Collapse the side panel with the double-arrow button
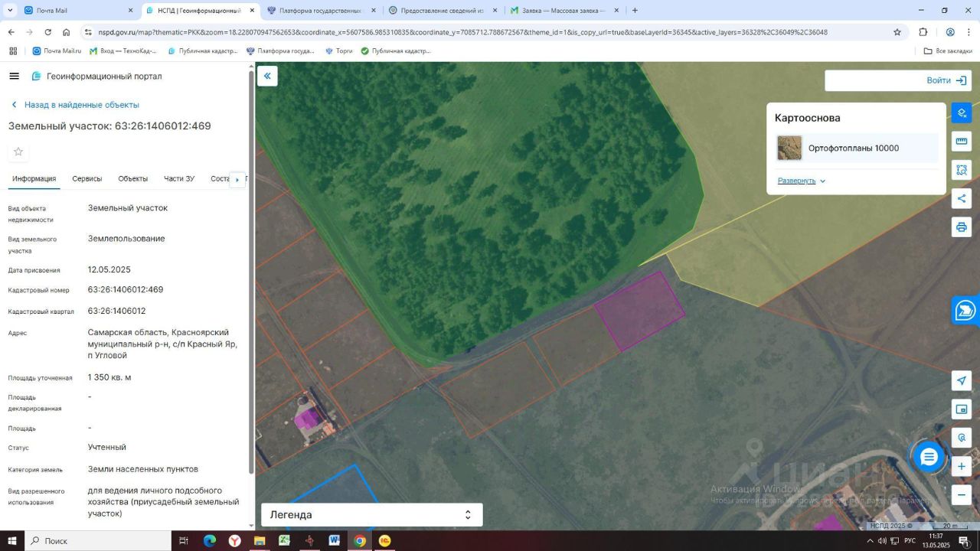Image resolution: width=980 pixels, height=551 pixels. (x=267, y=76)
